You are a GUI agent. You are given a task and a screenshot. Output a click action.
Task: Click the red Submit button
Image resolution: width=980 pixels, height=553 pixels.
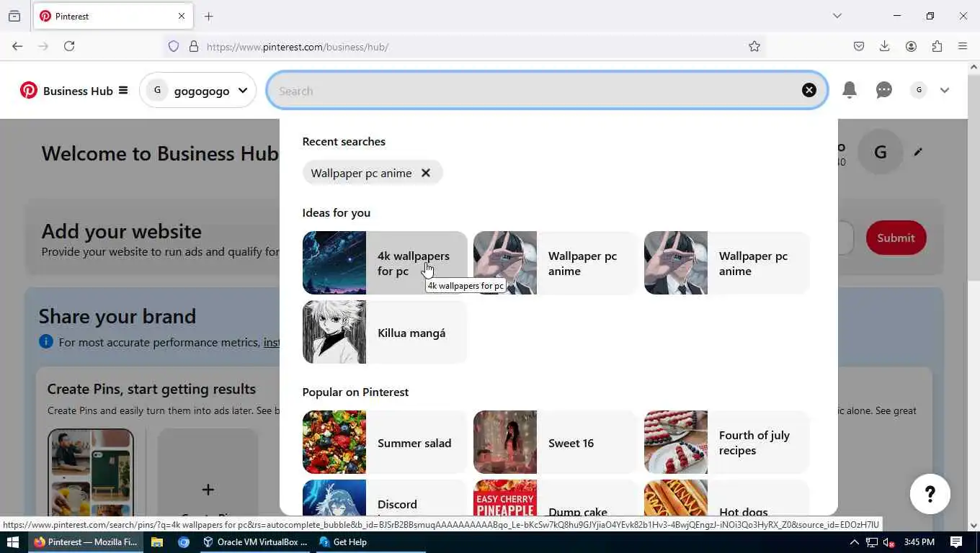(x=896, y=238)
